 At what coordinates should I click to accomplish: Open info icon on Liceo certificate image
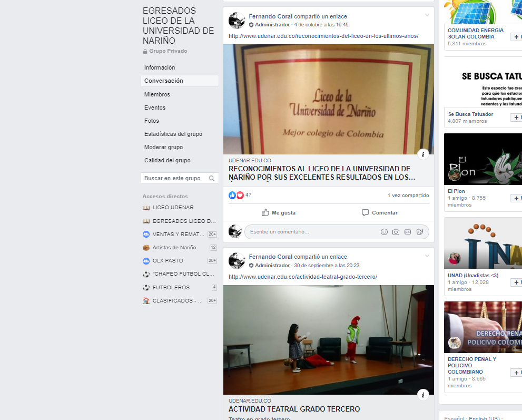[423, 154]
